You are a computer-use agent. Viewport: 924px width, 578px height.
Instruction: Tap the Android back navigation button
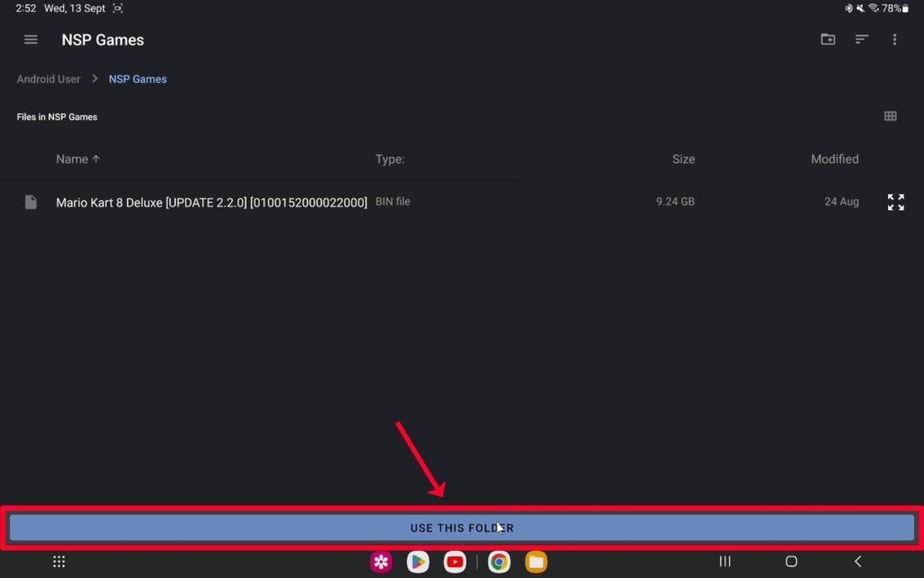(857, 562)
